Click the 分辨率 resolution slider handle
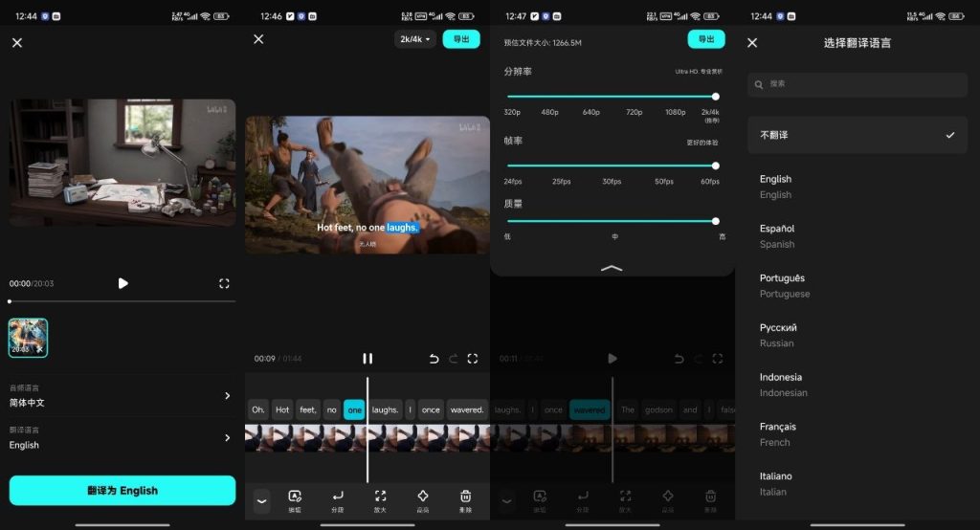Image resolution: width=980 pixels, height=530 pixels. tap(716, 97)
